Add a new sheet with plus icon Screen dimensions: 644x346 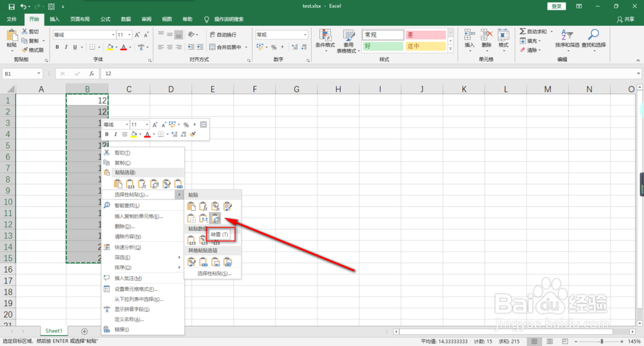[84, 331]
